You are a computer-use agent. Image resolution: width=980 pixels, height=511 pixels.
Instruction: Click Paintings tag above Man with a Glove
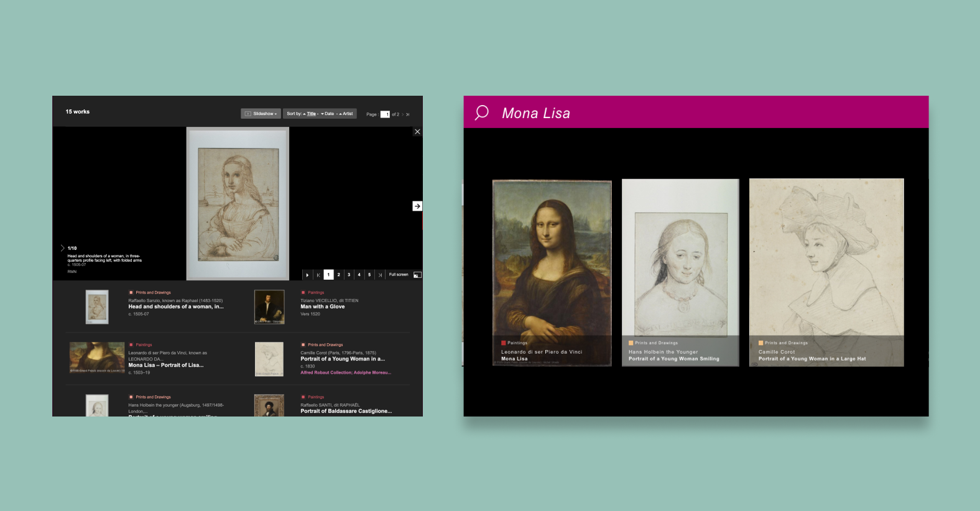click(316, 292)
